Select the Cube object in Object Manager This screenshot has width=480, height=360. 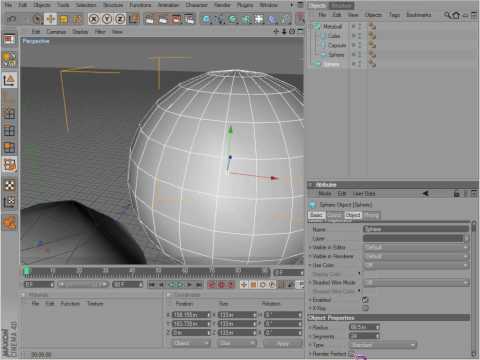(x=334, y=35)
